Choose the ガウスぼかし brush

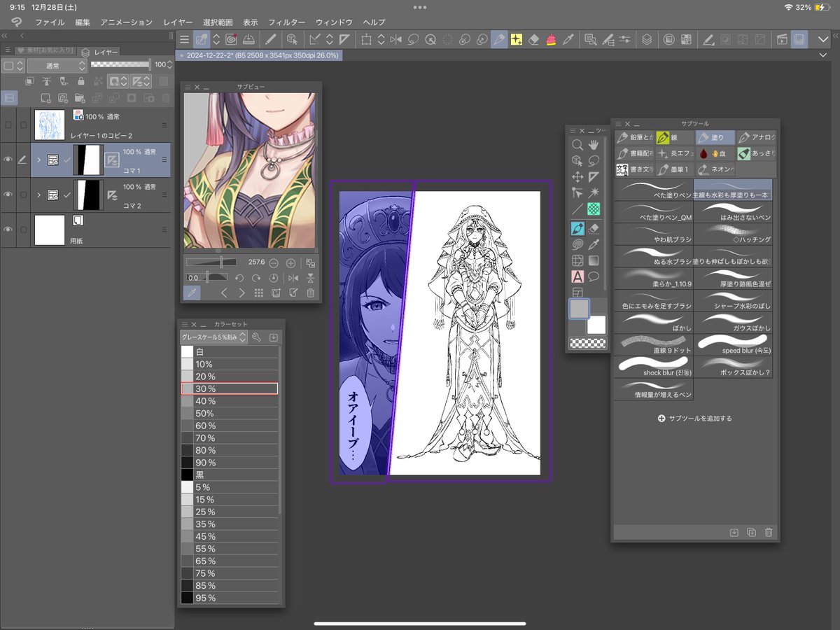(733, 323)
